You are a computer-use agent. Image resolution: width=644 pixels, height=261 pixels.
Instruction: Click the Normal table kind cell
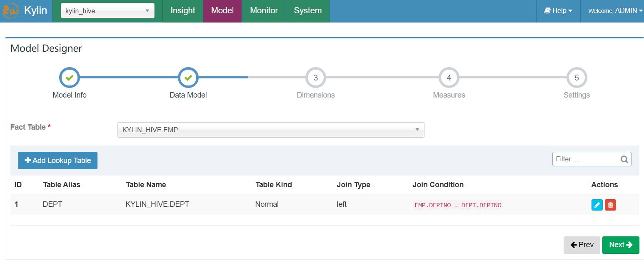pos(267,204)
